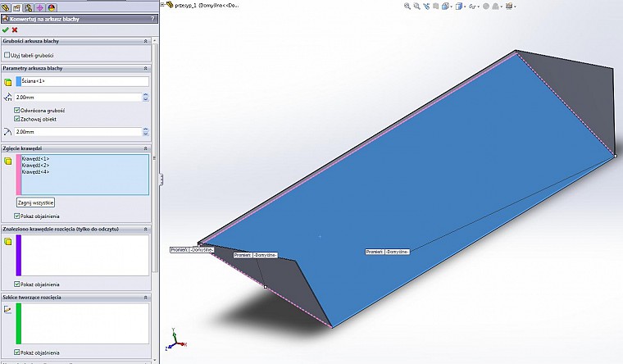Toggle the 'Odwrócona grubość' checkbox
Screen dimensions: 623x364
pos(18,110)
